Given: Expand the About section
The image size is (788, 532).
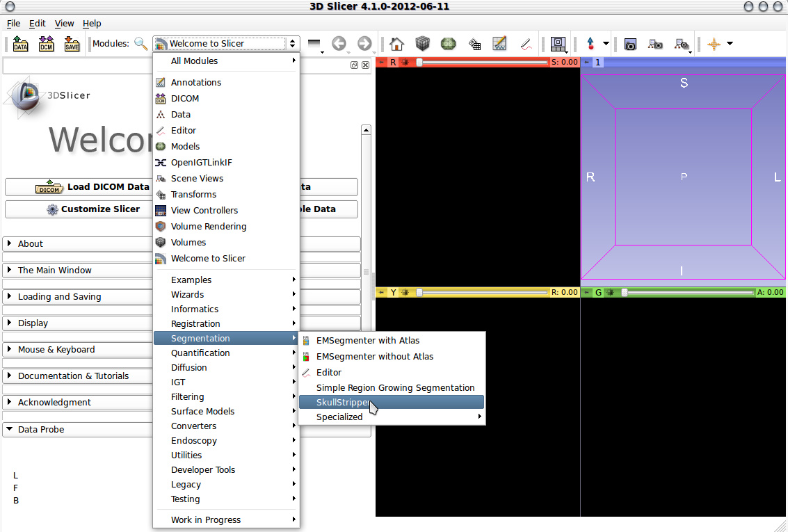Looking at the screenshot, I should [30, 244].
